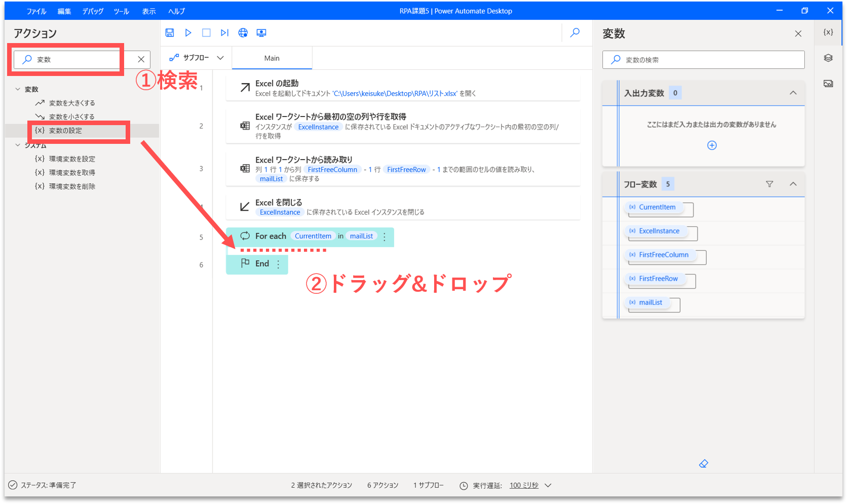Add a new input or output variable
Viewport: 847px width, 504px height.
[x=712, y=145]
